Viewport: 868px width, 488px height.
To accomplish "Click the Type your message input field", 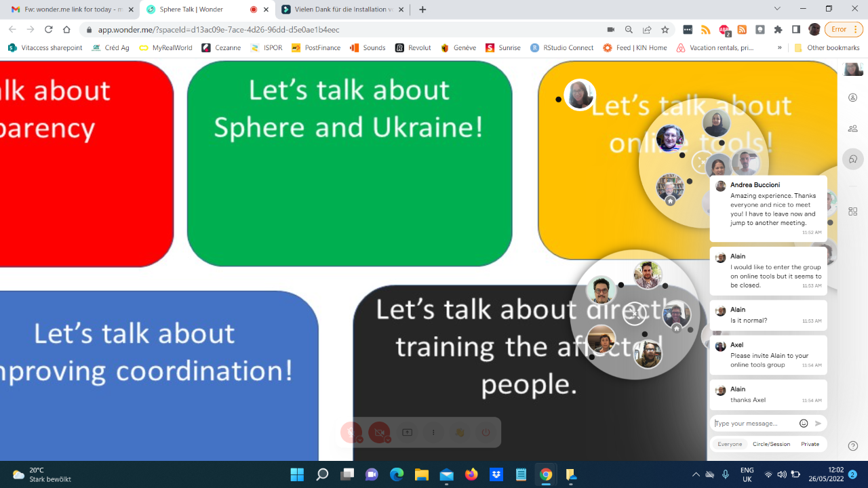I will pyautogui.click(x=753, y=424).
